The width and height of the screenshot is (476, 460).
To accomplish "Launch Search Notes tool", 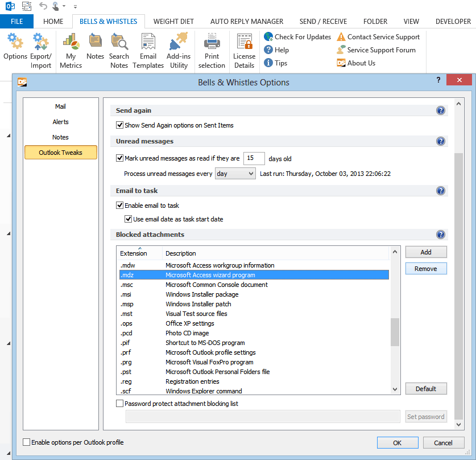I will point(119,51).
